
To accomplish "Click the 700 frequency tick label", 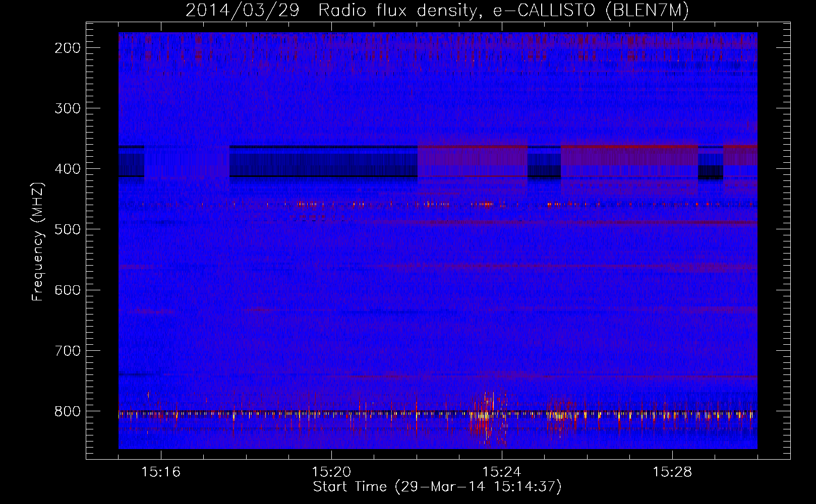I will pyautogui.click(x=67, y=350).
